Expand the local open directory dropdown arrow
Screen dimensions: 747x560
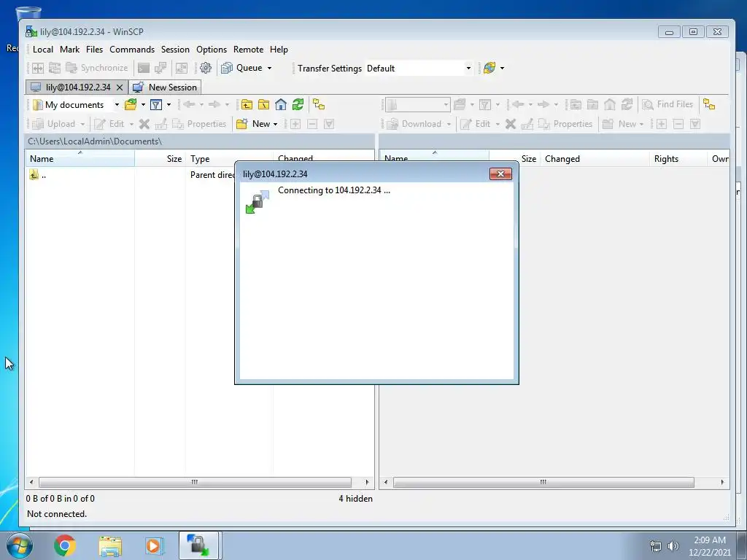[143, 105]
